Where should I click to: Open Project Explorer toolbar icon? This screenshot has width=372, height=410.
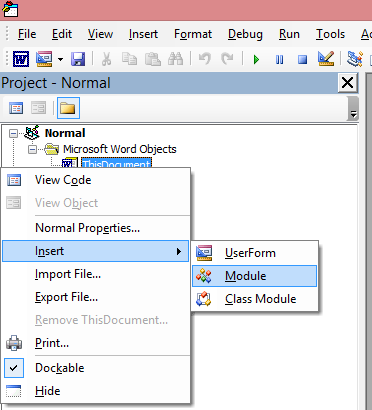354,59
